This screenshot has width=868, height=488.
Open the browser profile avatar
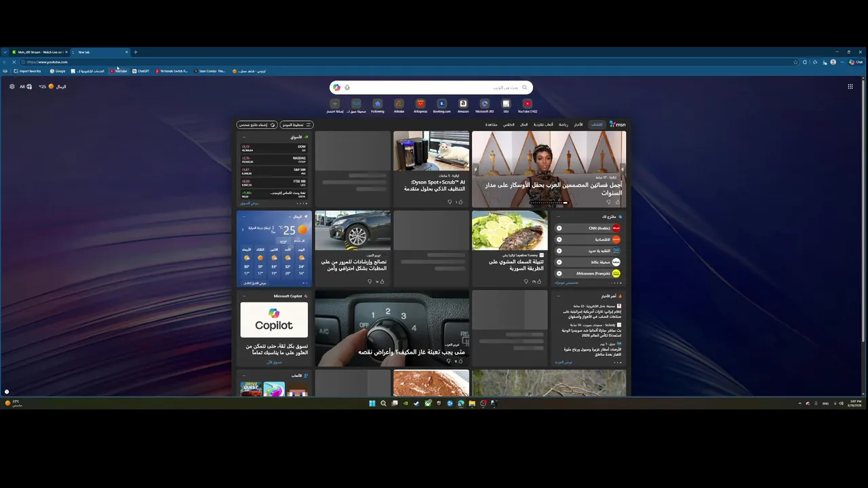[x=833, y=62]
